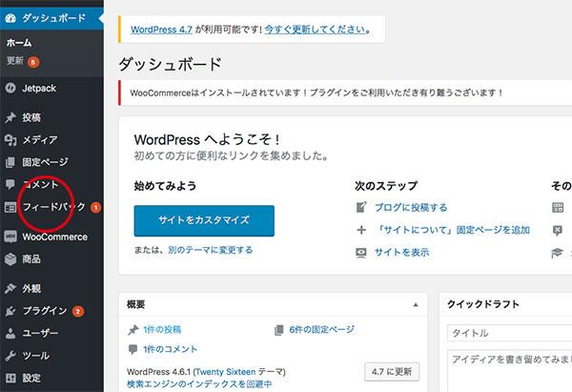The height and width of the screenshot is (392, 572).
Task: Click the メディア icon in sidebar
Action: pyautogui.click(x=10, y=140)
